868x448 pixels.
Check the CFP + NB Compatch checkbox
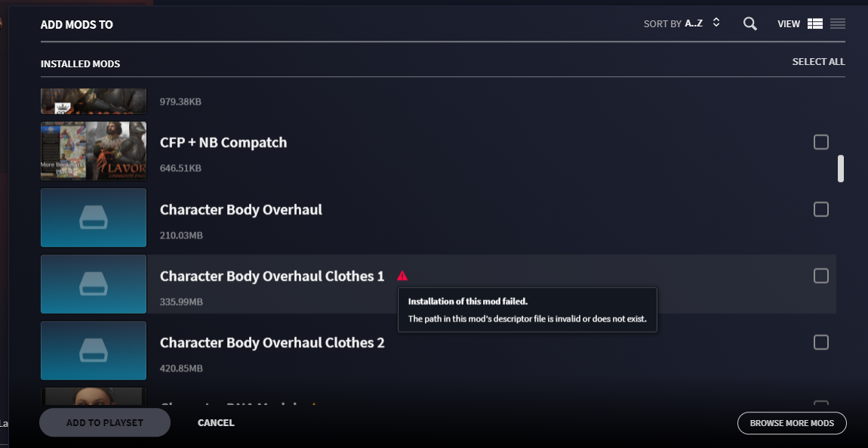coord(821,142)
